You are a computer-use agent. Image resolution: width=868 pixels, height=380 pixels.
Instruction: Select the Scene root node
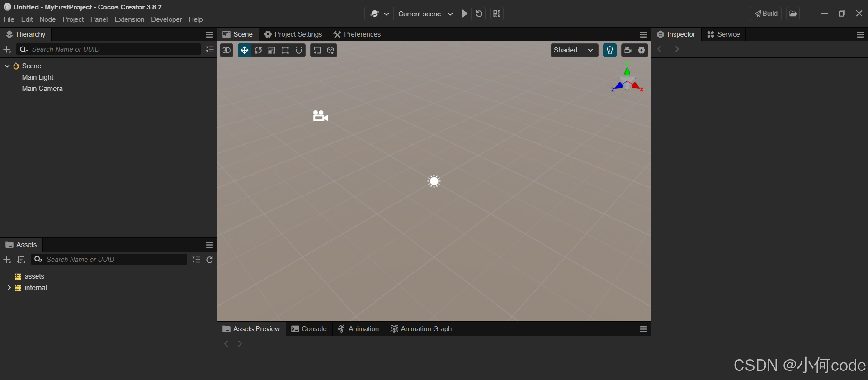[x=31, y=66]
